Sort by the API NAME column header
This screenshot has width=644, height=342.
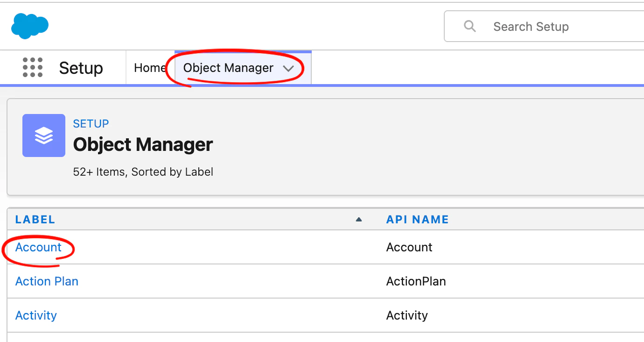click(418, 220)
